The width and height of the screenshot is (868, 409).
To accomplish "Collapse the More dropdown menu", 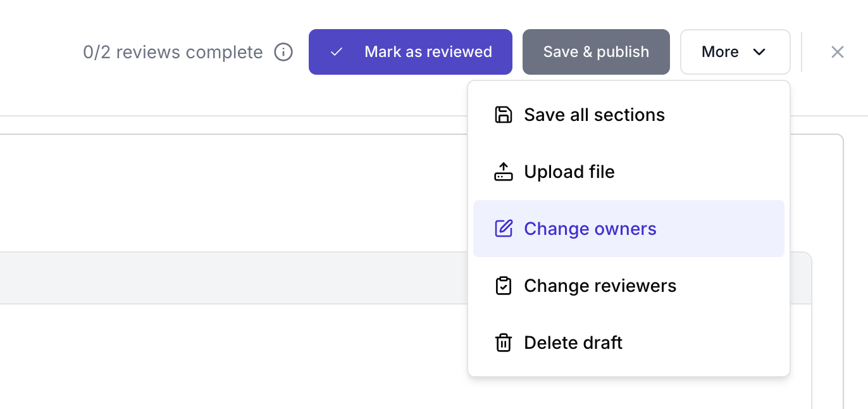I will [x=735, y=52].
